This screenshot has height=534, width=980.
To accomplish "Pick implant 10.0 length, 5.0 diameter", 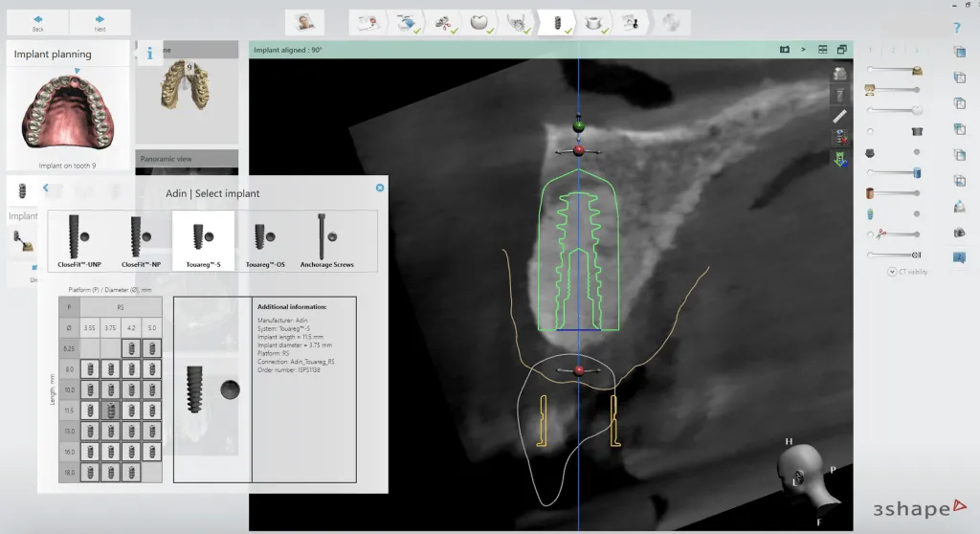I will [152, 389].
